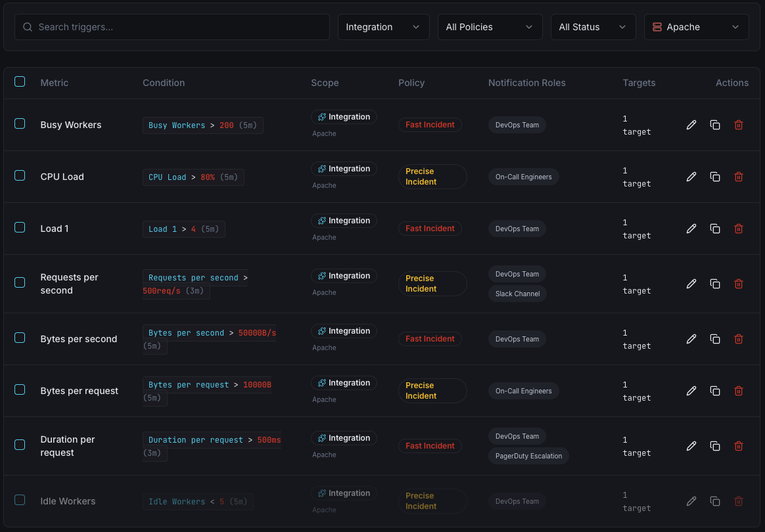
Task: Click the Precise Incident badge on Bytes per request
Action: click(x=432, y=390)
